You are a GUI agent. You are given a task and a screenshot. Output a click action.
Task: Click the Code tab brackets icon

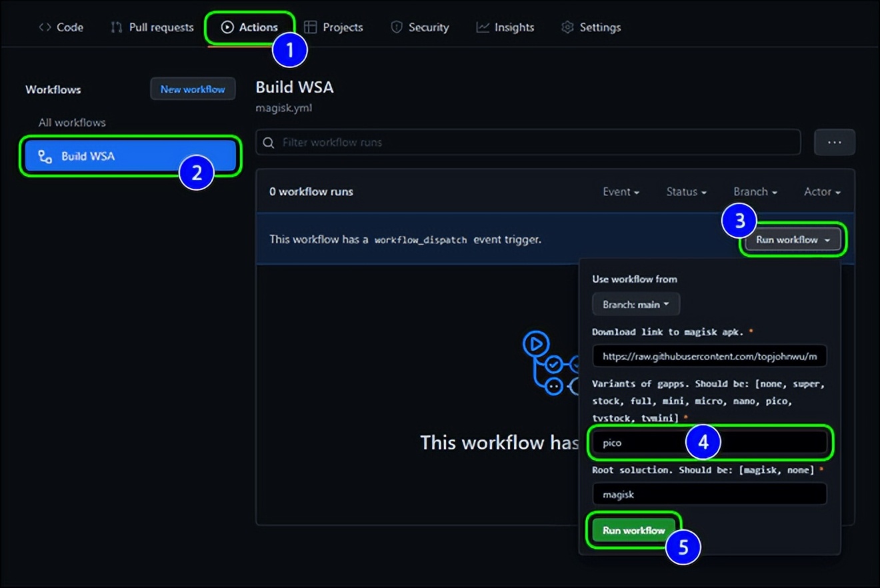(x=45, y=27)
